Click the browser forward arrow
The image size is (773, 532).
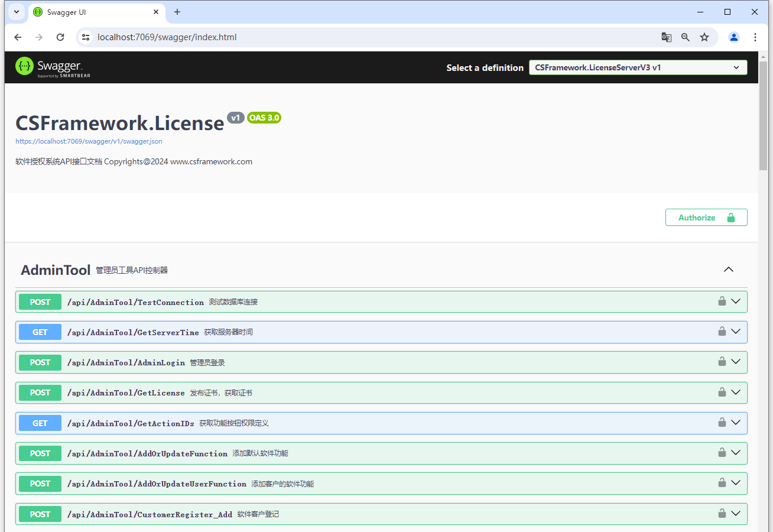[x=39, y=37]
